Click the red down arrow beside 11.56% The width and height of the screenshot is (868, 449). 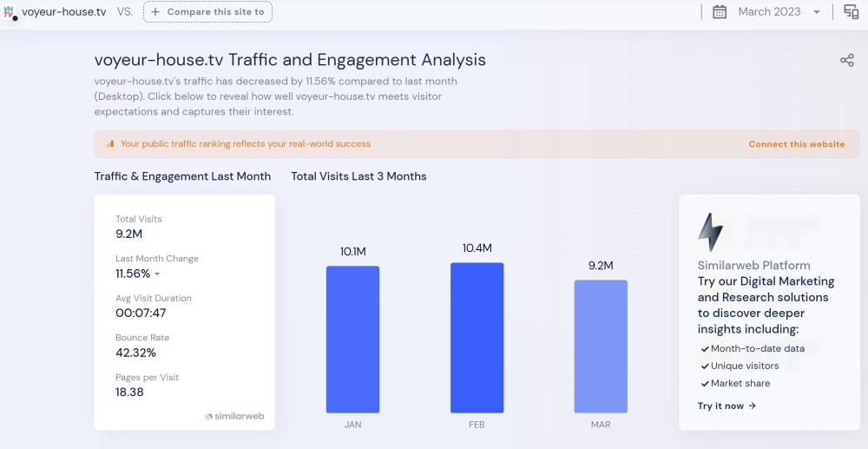tap(157, 274)
